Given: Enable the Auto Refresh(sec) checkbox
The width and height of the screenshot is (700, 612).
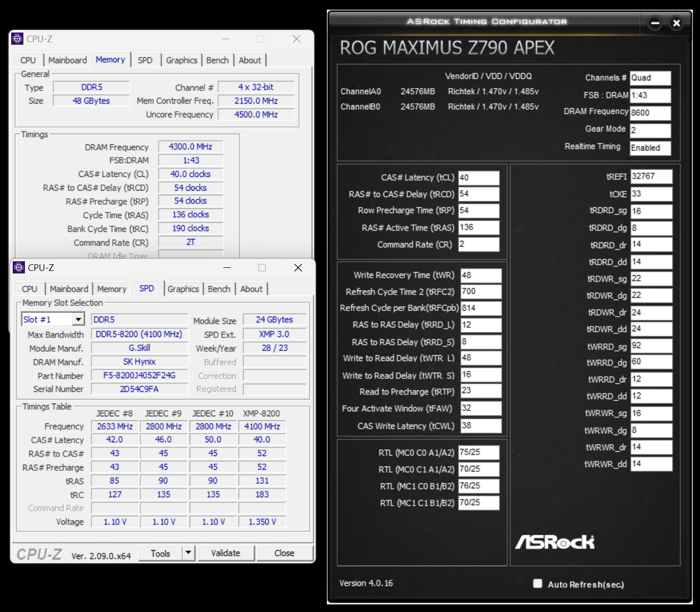Looking at the screenshot, I should (537, 584).
